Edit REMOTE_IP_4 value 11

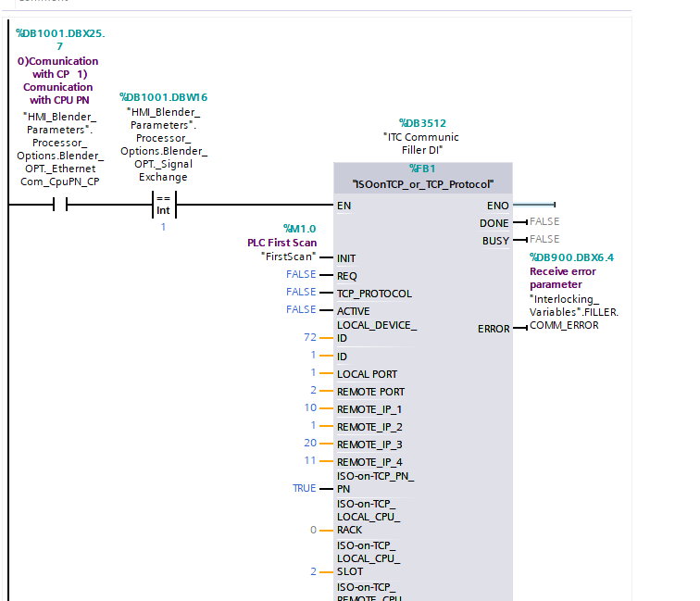(x=310, y=460)
